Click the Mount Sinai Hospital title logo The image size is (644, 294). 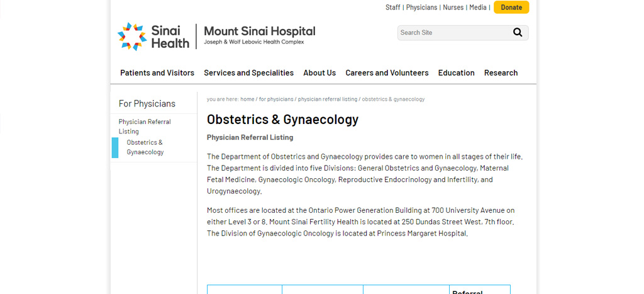click(x=259, y=35)
